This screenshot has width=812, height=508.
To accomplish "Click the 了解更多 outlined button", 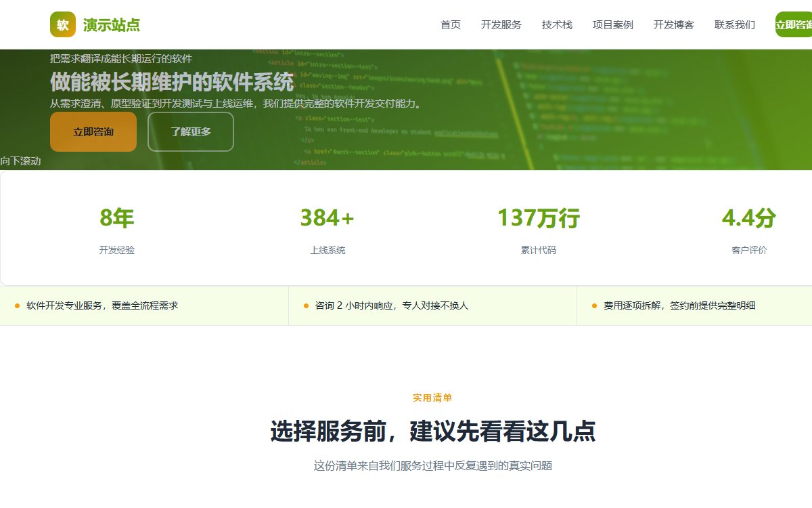I will coord(191,132).
